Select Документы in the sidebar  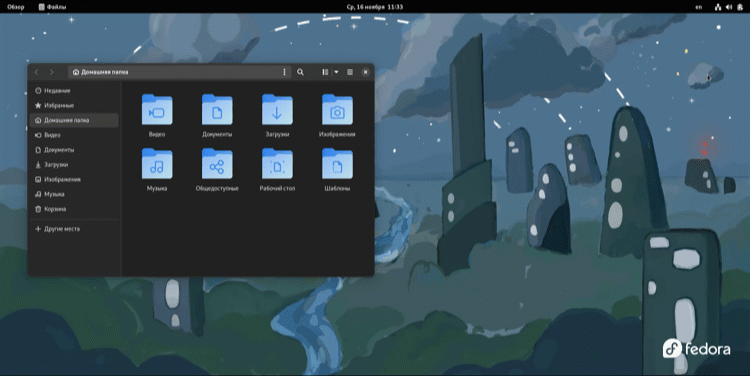click(74, 150)
